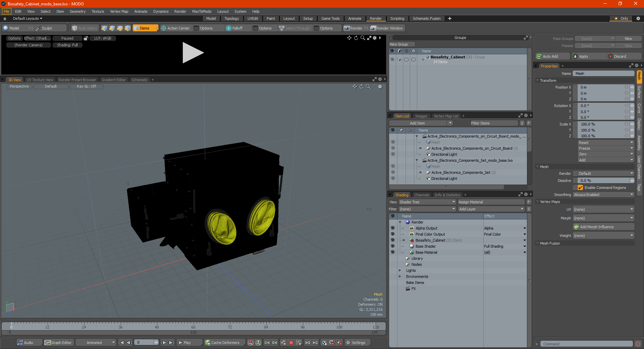
Task: Click the Action Center crosshair icon
Action: [x=164, y=28]
